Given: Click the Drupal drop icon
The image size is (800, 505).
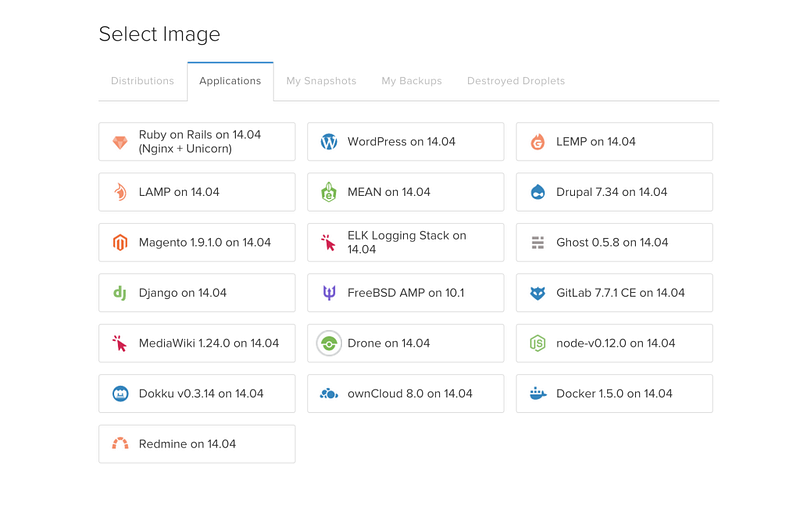Looking at the screenshot, I should [x=538, y=192].
